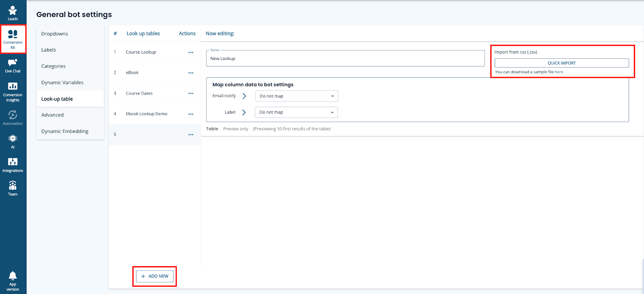The image size is (644, 294).
Task: Open actions menu for Ebook Lookup Demo
Action: click(191, 114)
